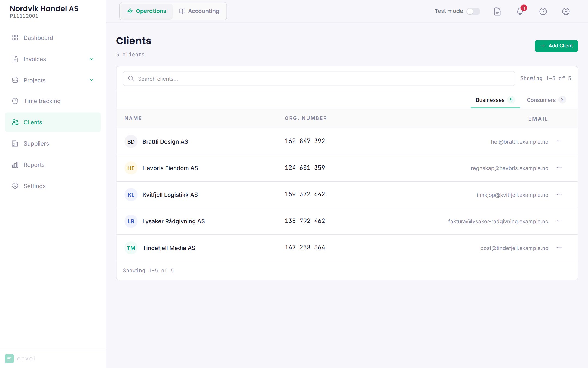Open the Dashboard grid icon

point(15,38)
